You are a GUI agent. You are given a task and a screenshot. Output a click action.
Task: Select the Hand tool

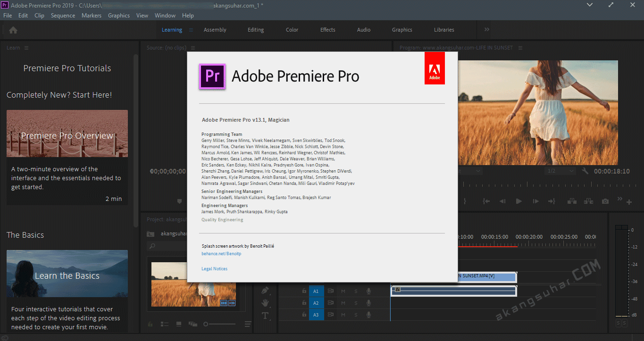tap(265, 303)
